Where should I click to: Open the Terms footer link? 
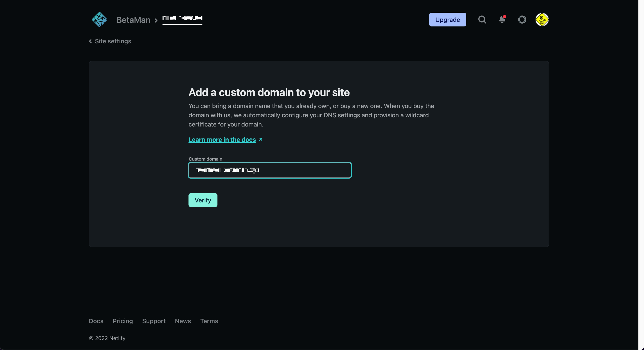click(x=209, y=321)
